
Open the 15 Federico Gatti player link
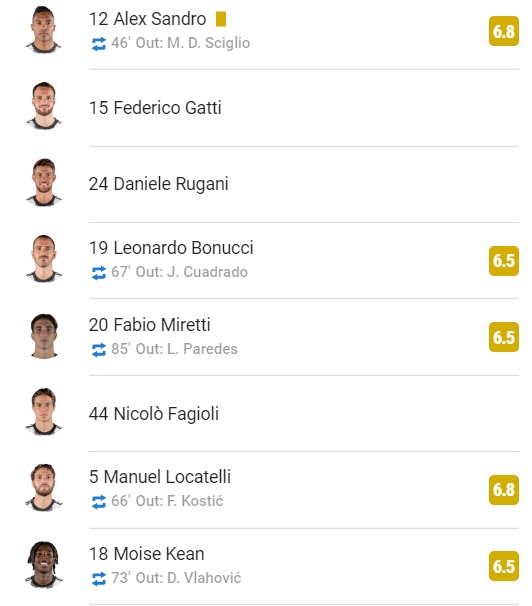pyautogui.click(x=155, y=107)
